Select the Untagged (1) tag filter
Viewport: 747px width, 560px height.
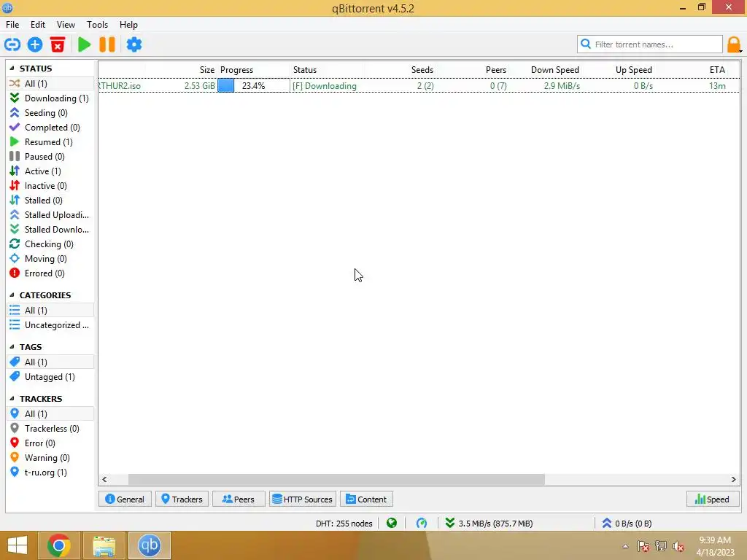click(50, 377)
